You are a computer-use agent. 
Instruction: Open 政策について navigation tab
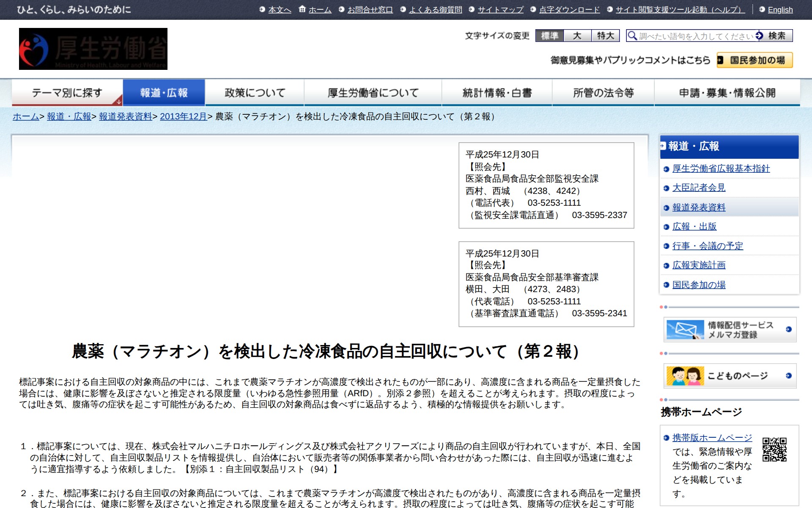pos(255,93)
